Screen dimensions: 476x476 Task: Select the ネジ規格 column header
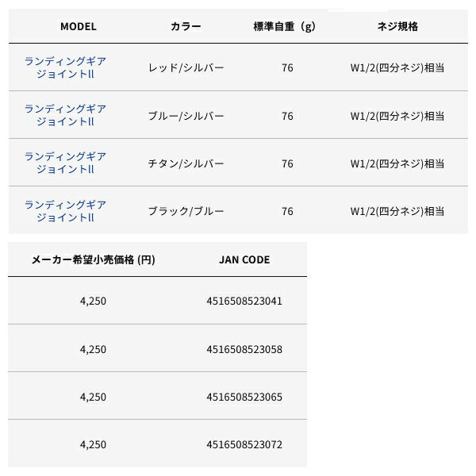click(397, 26)
